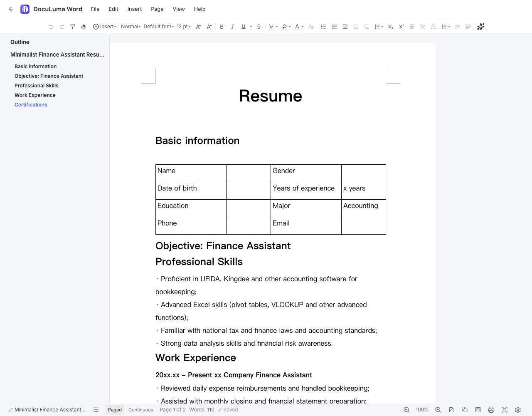Open the View menu
Viewport: 532px width, 416px height.
pos(179,9)
